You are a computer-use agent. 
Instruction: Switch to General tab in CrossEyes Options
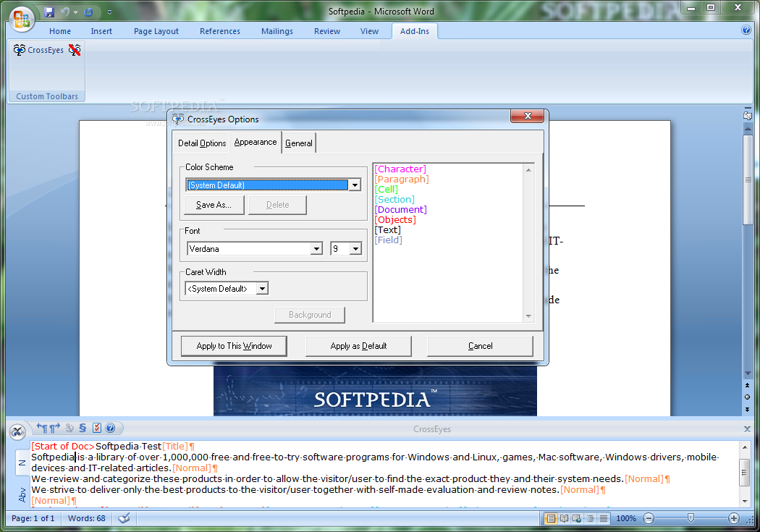coord(298,143)
